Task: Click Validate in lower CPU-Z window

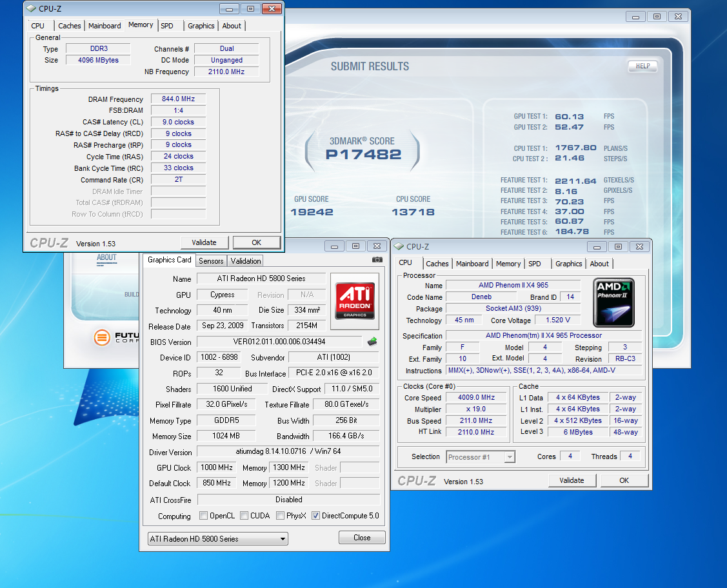Action: click(572, 480)
